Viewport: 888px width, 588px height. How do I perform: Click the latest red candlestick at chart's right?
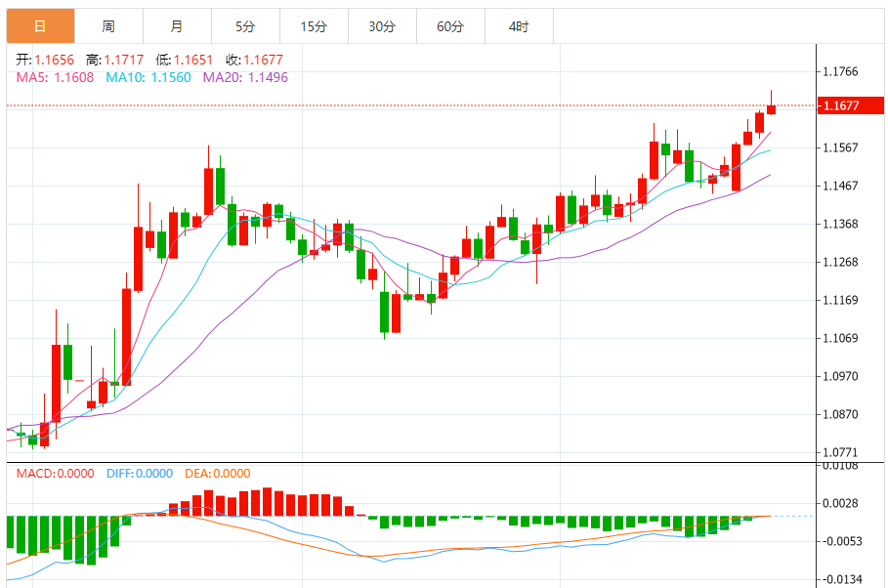coord(771,109)
